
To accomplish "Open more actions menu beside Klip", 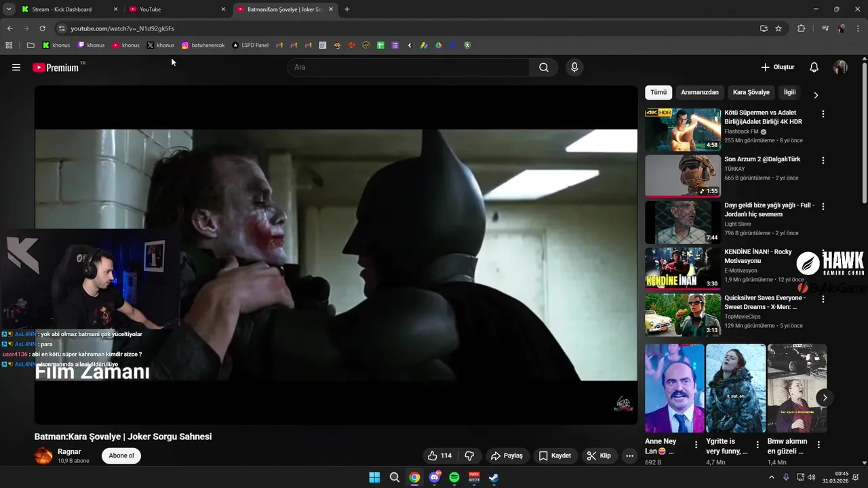I will pyautogui.click(x=629, y=455).
